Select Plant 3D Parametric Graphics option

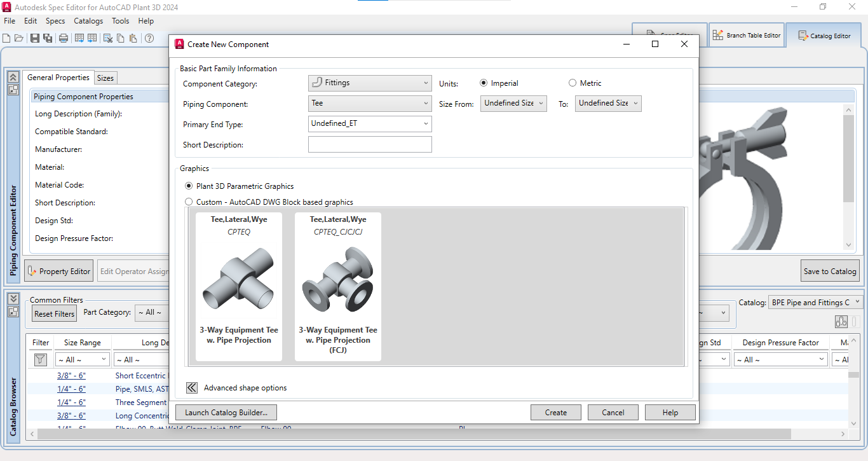point(188,186)
